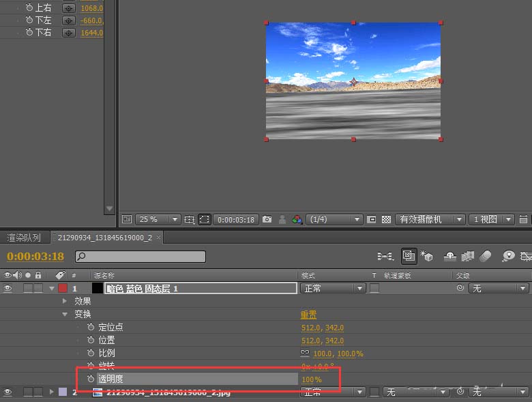Close the 21290934_131845619000_2 tab
This screenshot has height=402, width=532.
pos(158,238)
